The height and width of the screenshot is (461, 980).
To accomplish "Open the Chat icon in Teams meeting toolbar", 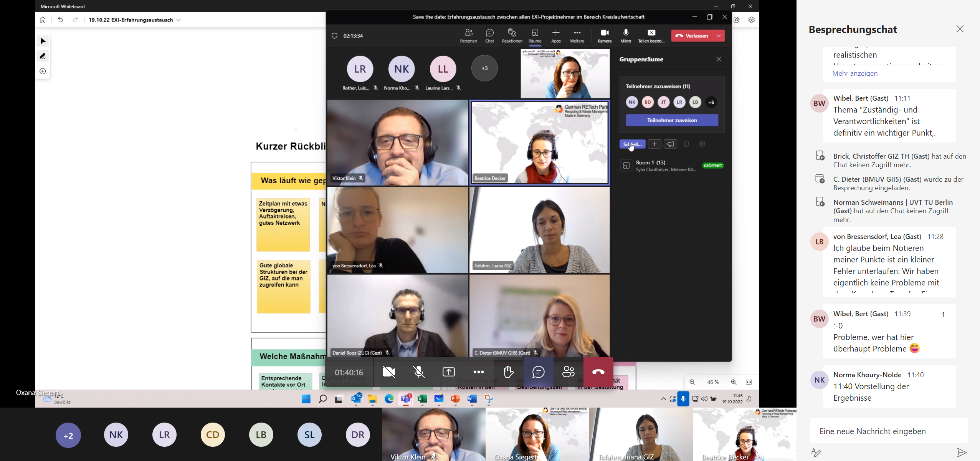I will [489, 36].
